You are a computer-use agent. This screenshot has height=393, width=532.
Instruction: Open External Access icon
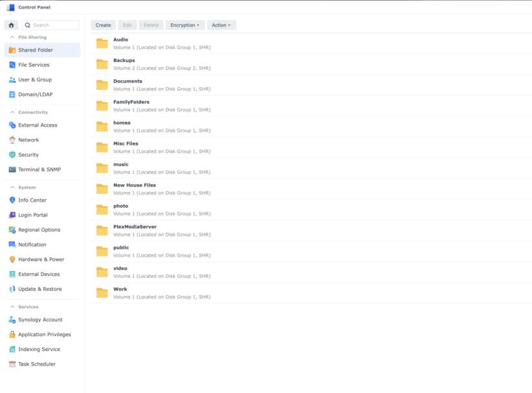click(x=12, y=125)
